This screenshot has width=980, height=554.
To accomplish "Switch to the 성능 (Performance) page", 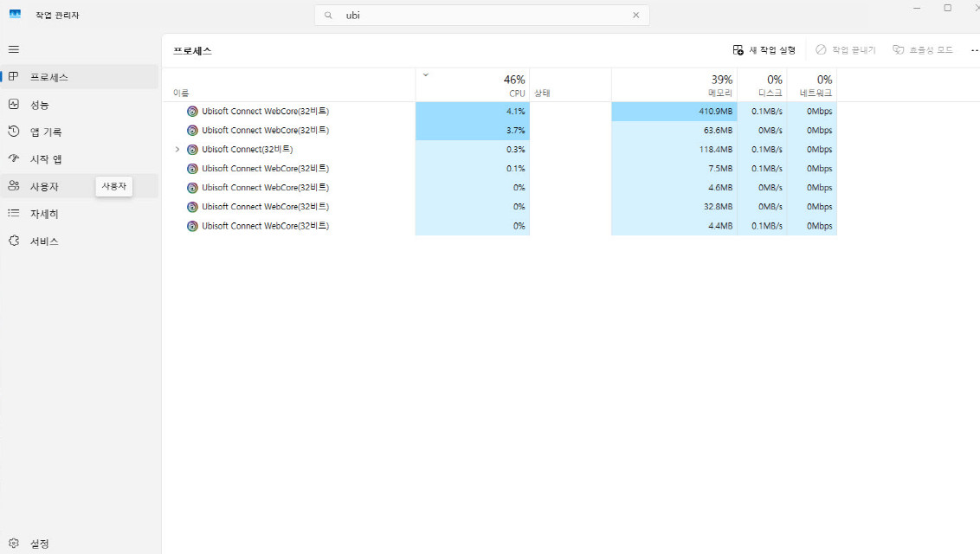I will pyautogui.click(x=40, y=105).
